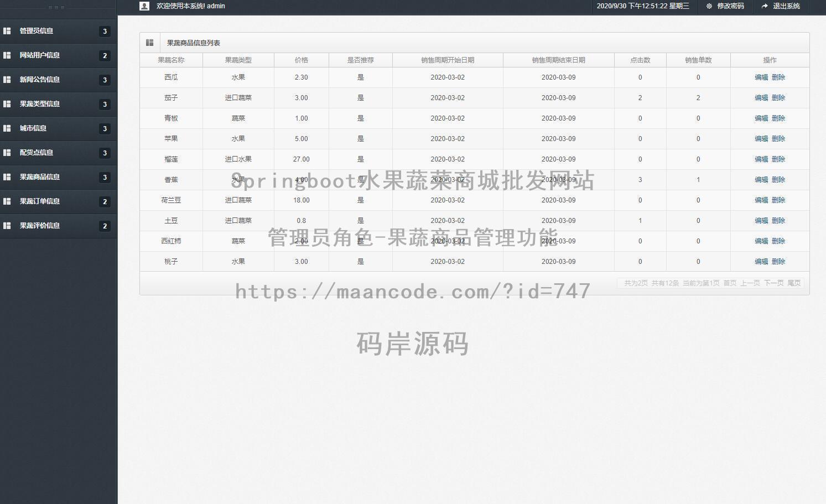This screenshot has width=826, height=504.
Task: Click badge count 2 on 果蔬订单信息
Action: (x=105, y=202)
